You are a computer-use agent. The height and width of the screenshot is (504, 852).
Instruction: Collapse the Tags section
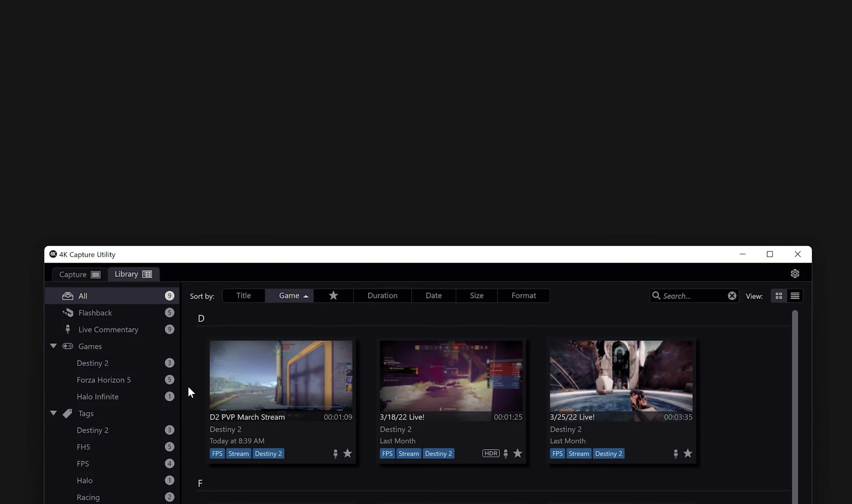point(53,413)
